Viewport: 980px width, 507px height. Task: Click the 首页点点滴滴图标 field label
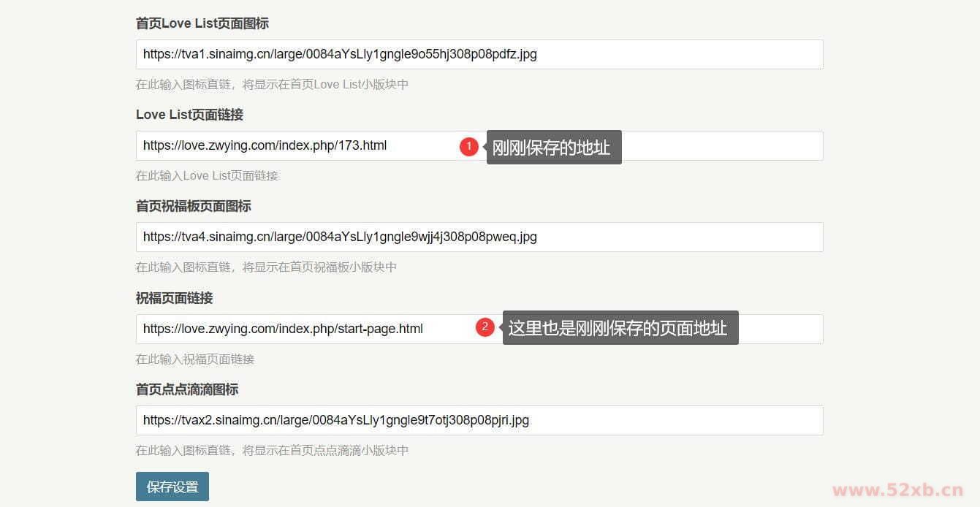[187, 389]
